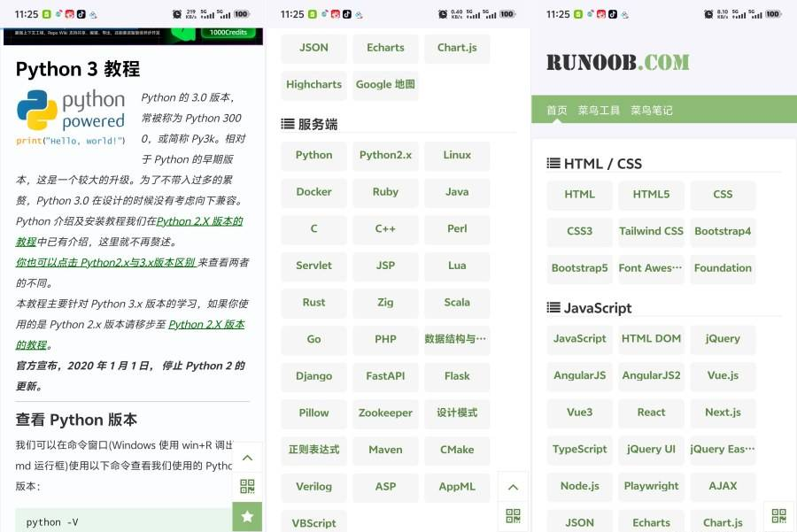Image resolution: width=797 pixels, height=532 pixels.
Task: Open the 设计模式 tutorial
Action: 457,413
